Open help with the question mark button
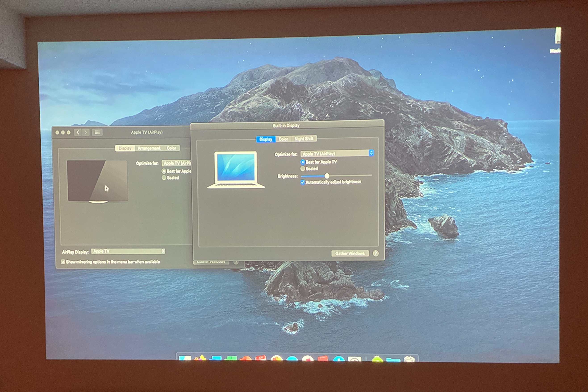Screen dimensions: 588x392 click(x=375, y=253)
